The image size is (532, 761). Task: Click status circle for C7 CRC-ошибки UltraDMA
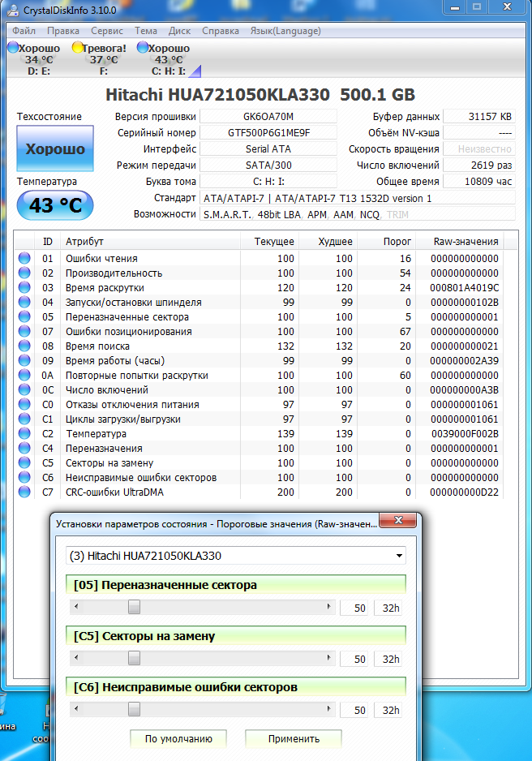(24, 492)
